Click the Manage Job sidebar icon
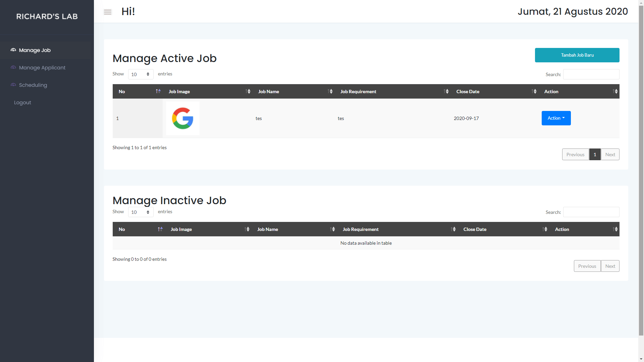This screenshot has height=362, width=644. [13, 50]
